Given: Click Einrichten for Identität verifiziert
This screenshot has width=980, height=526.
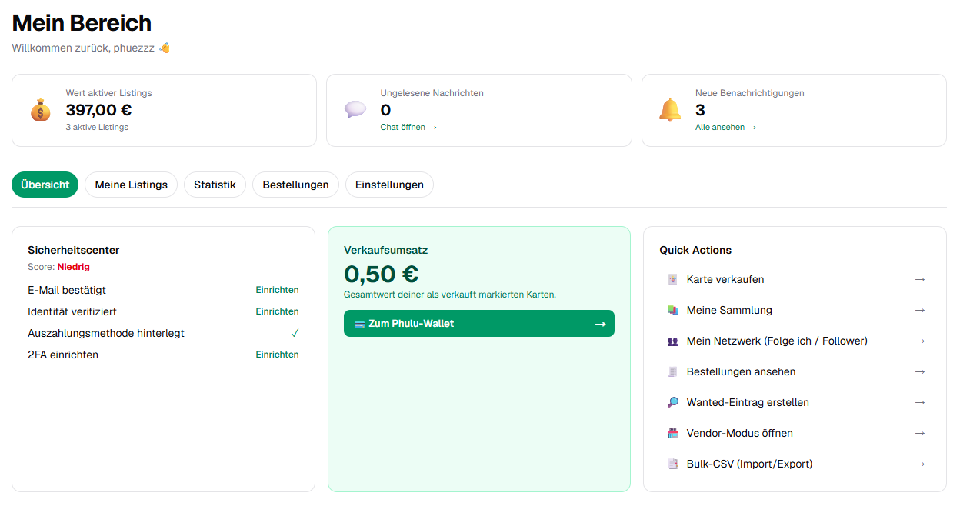Looking at the screenshot, I should click(x=277, y=311).
